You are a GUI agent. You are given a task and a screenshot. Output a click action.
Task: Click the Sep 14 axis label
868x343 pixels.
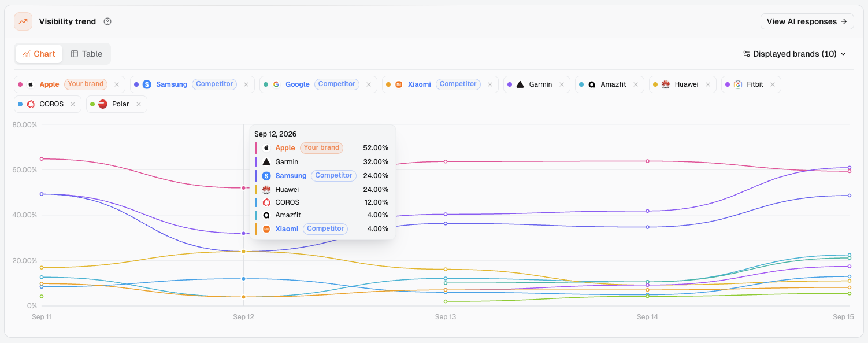(647, 317)
